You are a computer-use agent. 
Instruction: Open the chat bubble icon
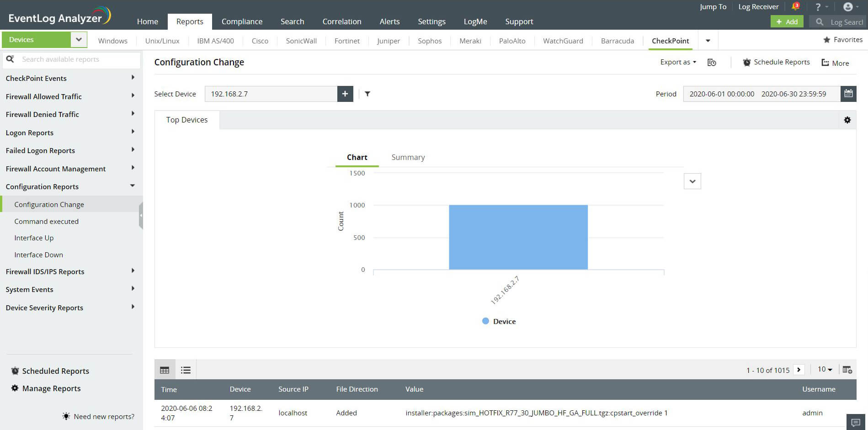[x=856, y=422]
